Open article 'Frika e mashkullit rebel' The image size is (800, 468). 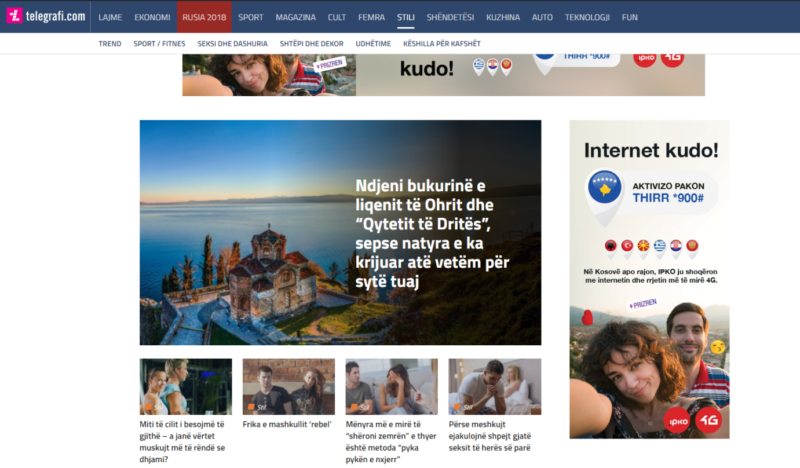coord(287,424)
